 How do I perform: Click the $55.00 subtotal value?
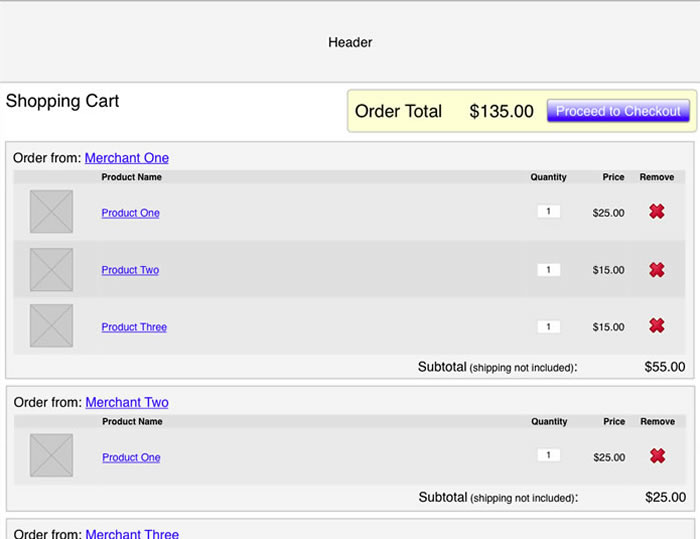click(x=665, y=367)
